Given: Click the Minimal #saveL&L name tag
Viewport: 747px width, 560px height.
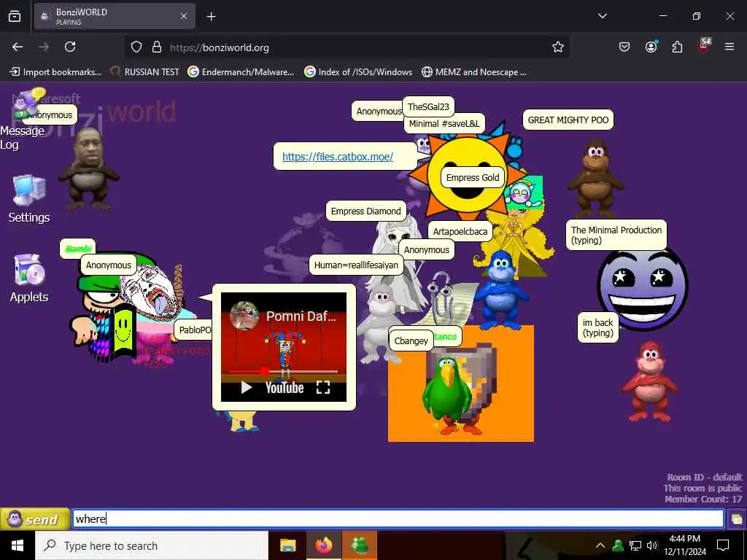Looking at the screenshot, I should (444, 124).
